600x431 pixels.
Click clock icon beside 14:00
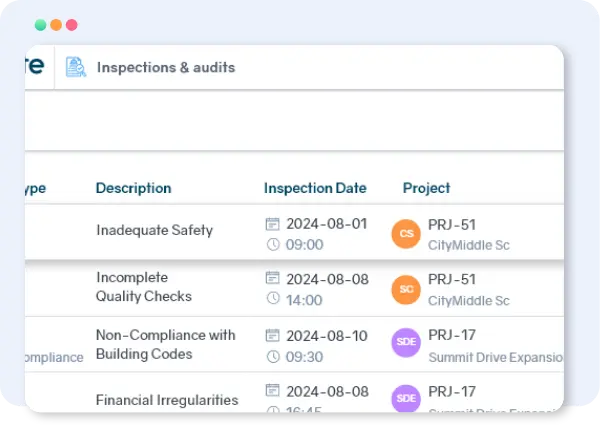click(272, 299)
